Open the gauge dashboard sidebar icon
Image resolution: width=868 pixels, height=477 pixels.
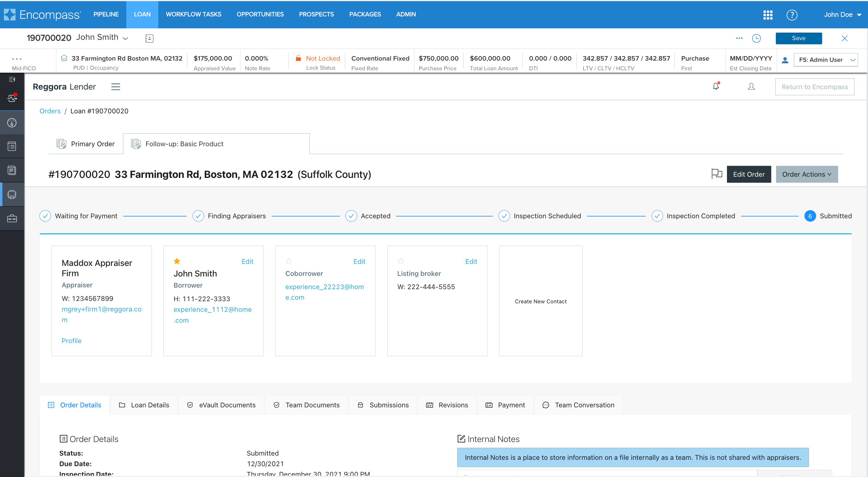tap(12, 123)
